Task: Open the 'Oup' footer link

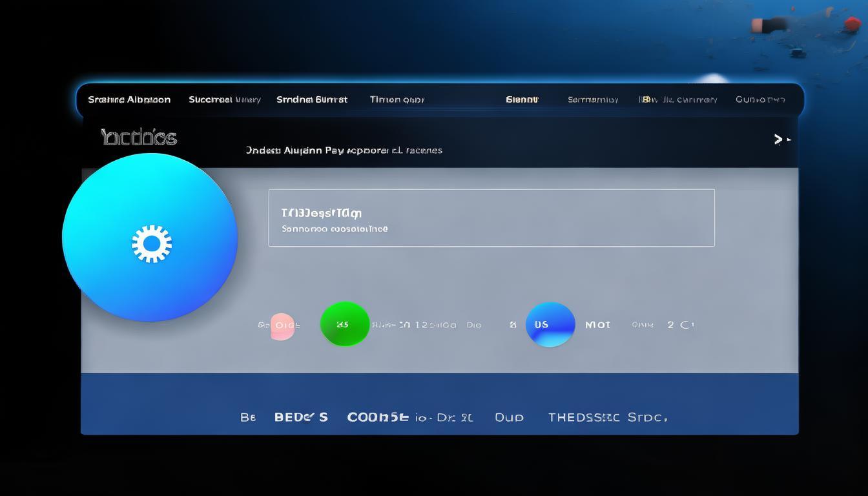Action: [509, 417]
